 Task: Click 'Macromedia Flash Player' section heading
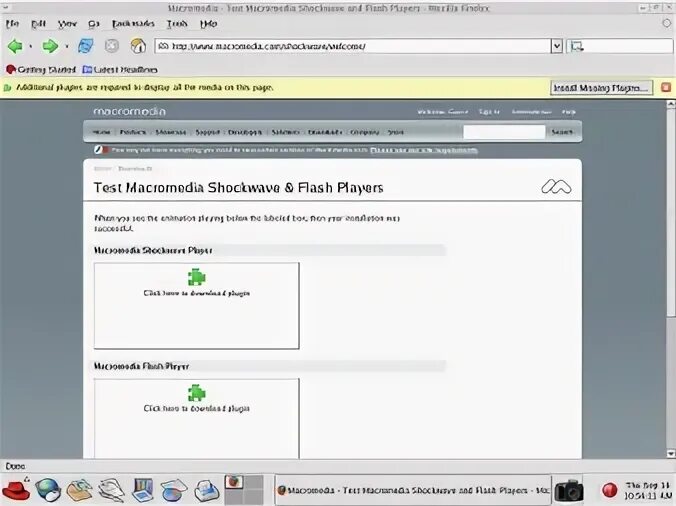pyautogui.click(x=141, y=366)
